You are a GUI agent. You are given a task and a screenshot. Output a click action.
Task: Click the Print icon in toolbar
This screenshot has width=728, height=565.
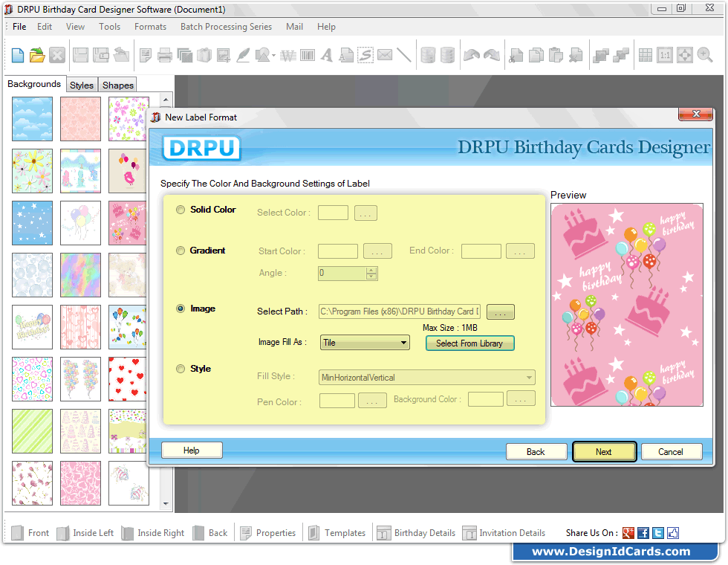click(x=165, y=55)
